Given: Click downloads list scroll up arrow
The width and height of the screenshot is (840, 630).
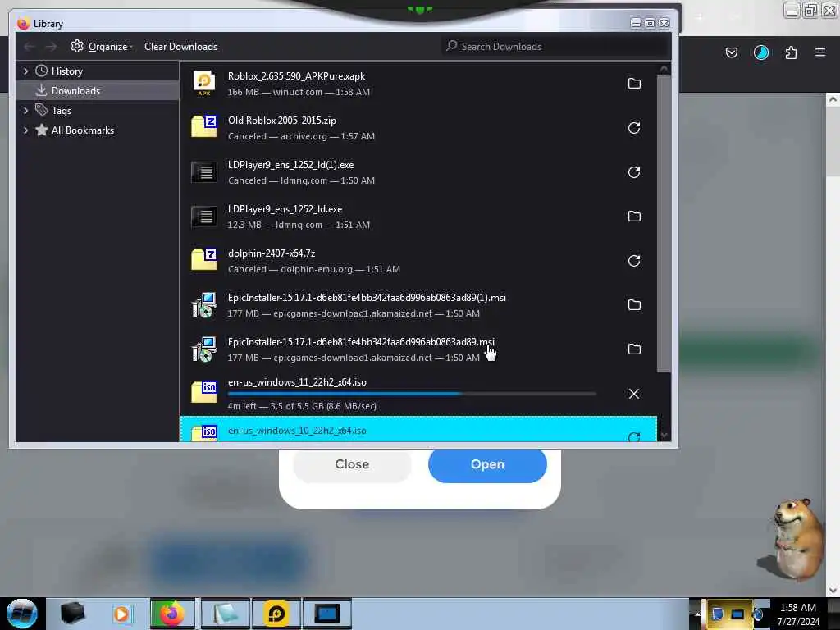Looking at the screenshot, I should tap(664, 69).
